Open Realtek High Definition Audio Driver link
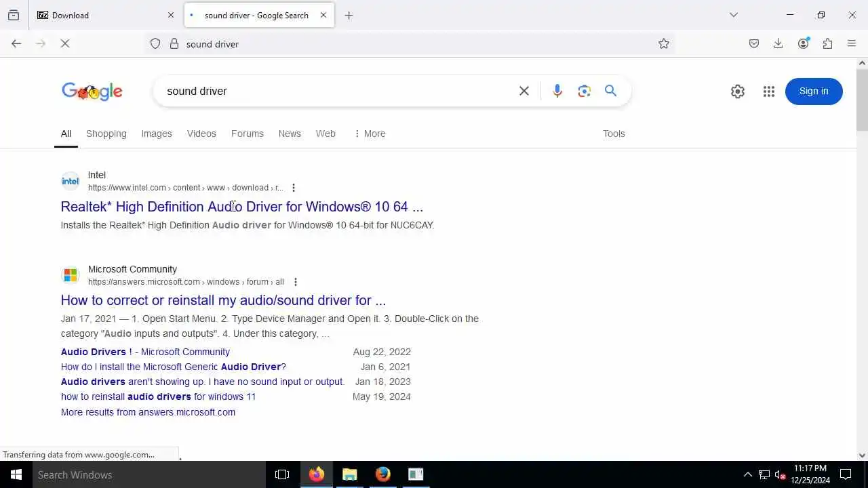 click(242, 207)
